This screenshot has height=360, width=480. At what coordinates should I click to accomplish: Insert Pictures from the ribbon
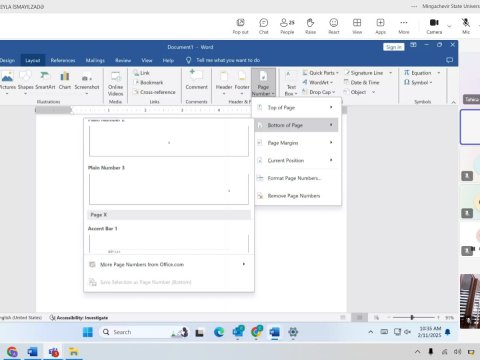(7, 82)
